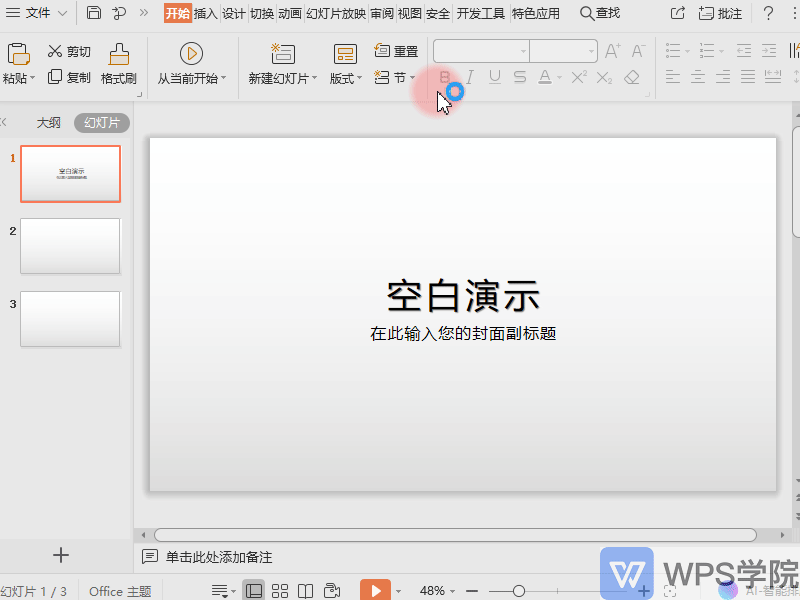
Task: Enable underline formatting
Action: [x=492, y=76]
